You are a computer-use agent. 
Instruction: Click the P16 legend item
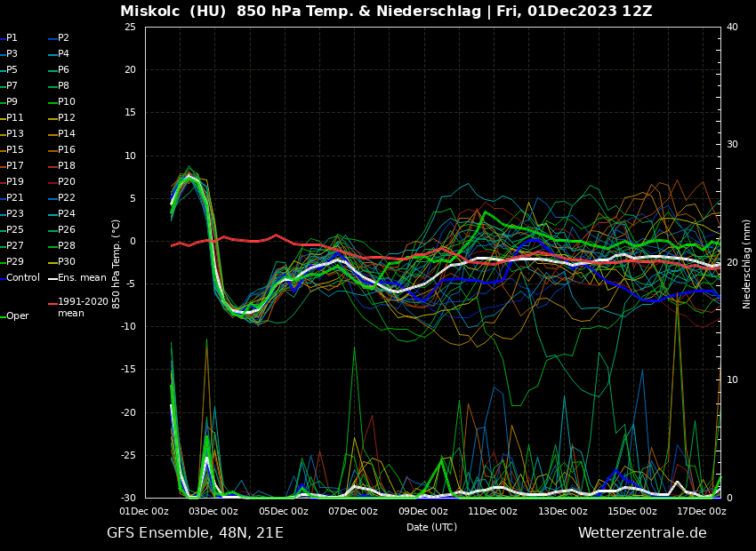tap(67, 150)
